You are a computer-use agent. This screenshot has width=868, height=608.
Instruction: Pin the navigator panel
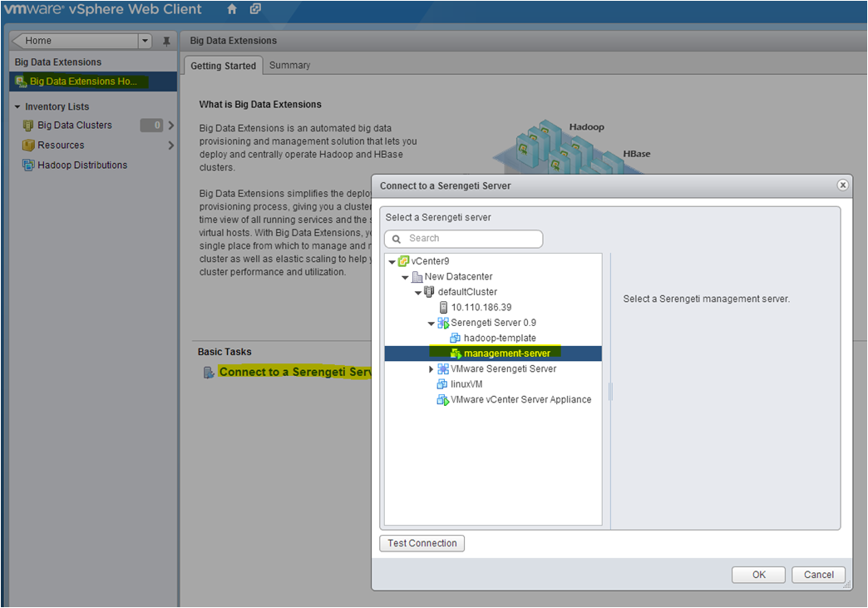(166, 41)
